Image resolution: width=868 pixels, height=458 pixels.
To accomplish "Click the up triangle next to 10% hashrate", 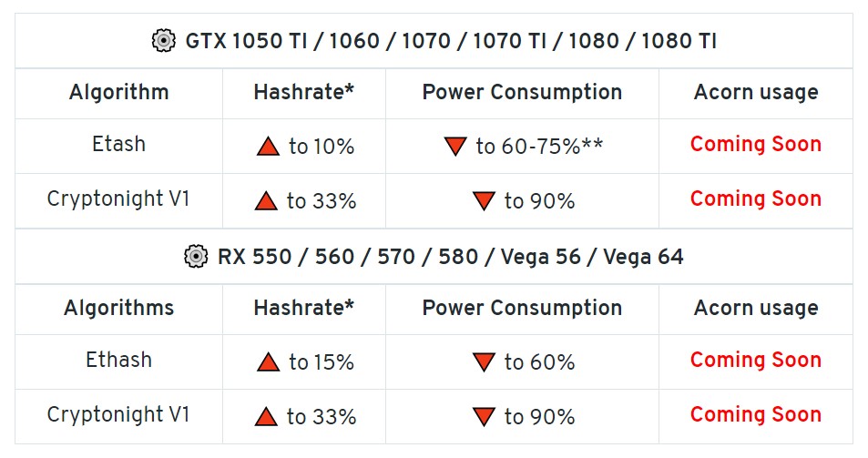I will point(268,146).
